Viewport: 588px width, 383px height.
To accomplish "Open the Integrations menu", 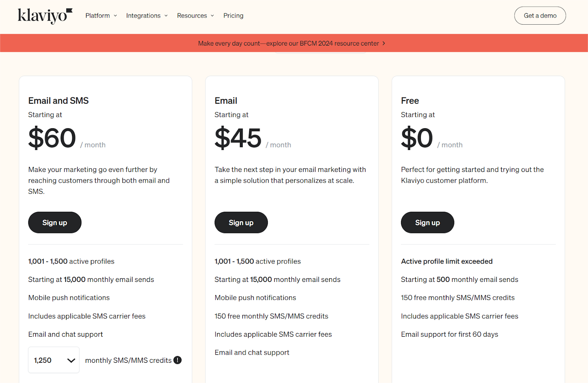I will coord(147,15).
